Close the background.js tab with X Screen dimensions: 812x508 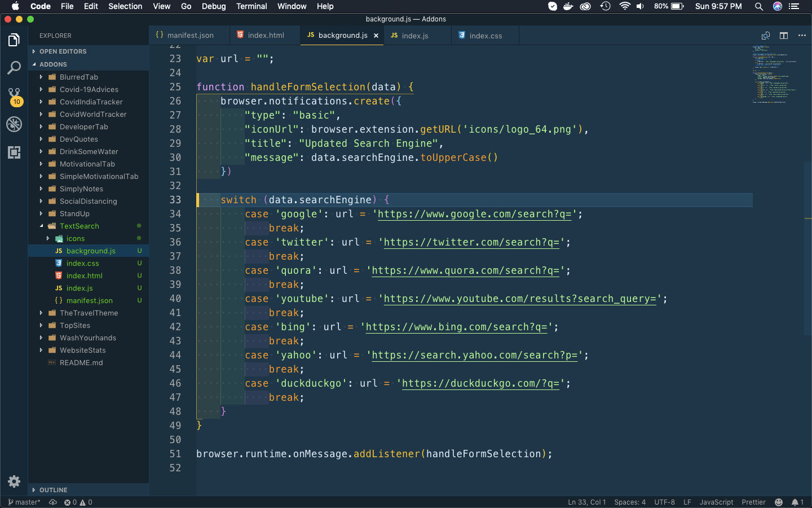(376, 36)
